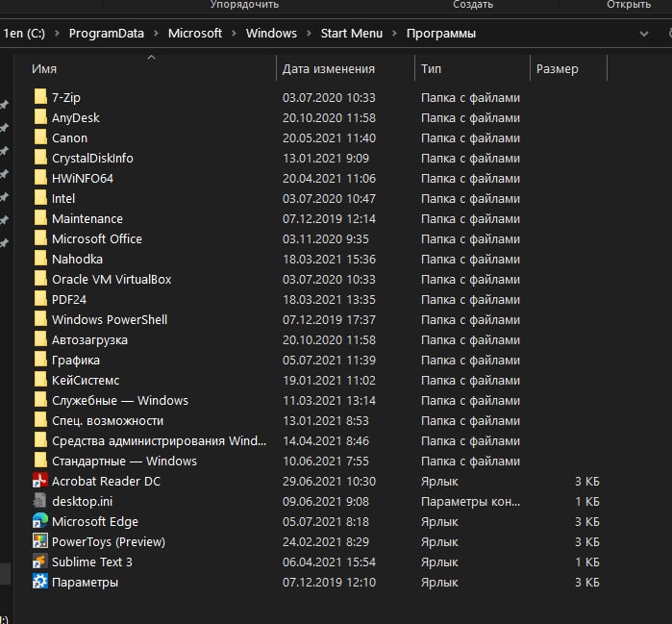Click the Автозагрузка folder icon
The height and width of the screenshot is (624, 672).
[x=40, y=339]
